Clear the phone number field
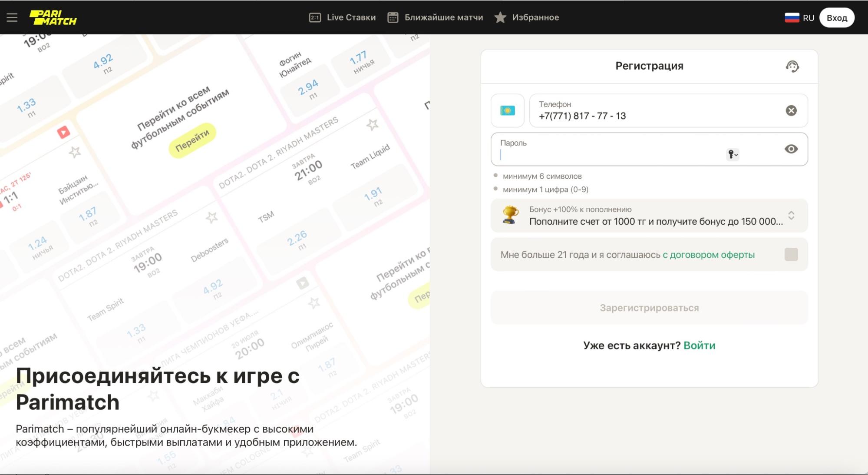Image resolution: width=868 pixels, height=475 pixels. (791, 110)
